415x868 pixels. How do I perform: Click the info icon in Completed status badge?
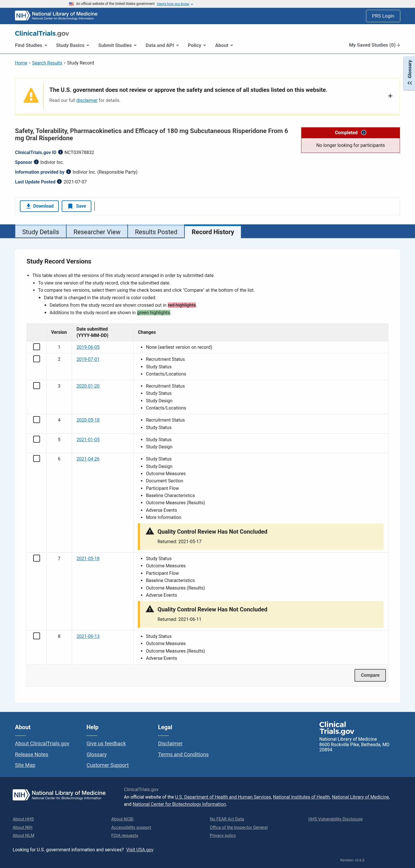pyautogui.click(x=363, y=133)
